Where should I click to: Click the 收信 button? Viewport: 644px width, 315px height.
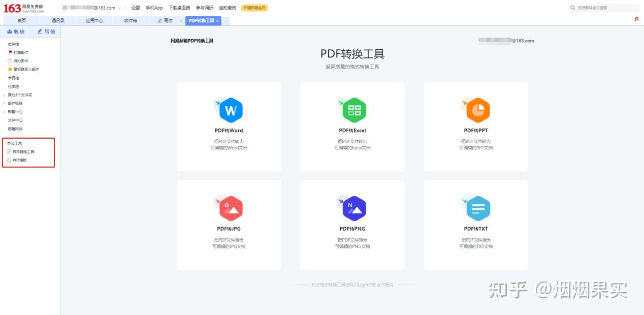16,31
